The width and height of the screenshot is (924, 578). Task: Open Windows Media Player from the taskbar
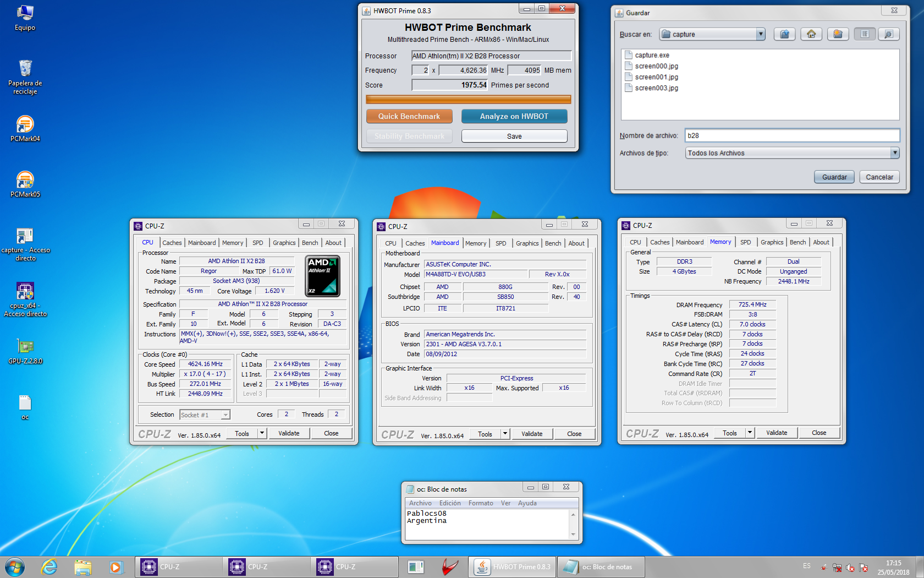pos(116,567)
